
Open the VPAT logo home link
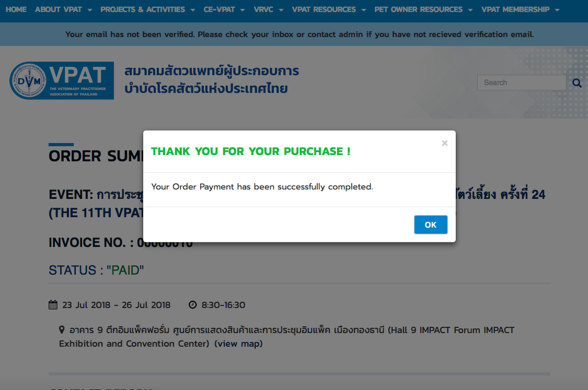pyautogui.click(x=62, y=80)
